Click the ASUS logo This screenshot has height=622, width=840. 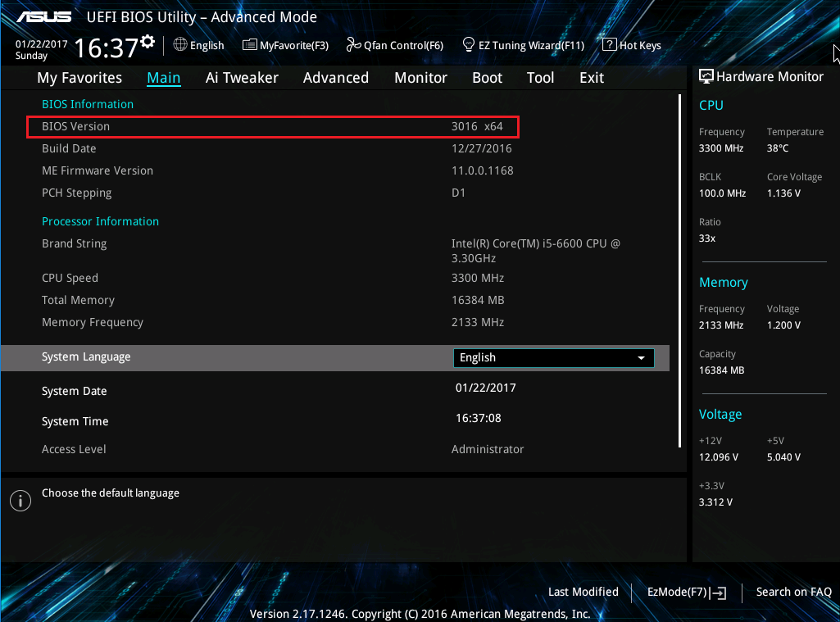click(44, 17)
